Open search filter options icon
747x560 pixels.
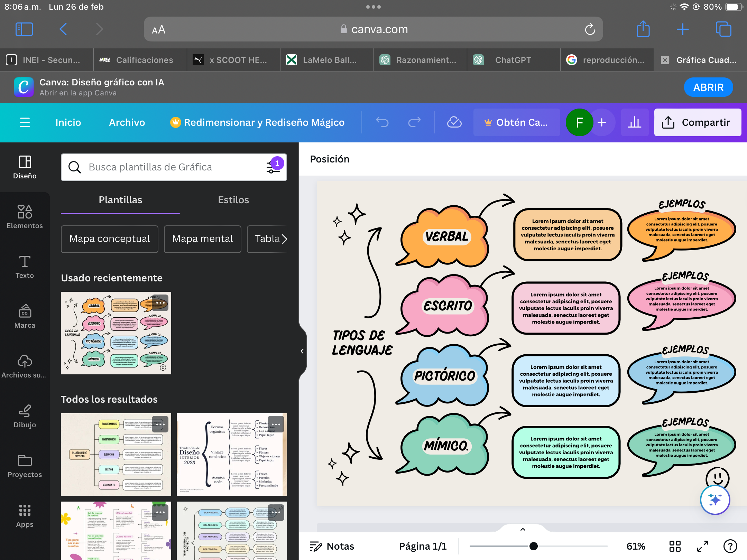tap(273, 167)
